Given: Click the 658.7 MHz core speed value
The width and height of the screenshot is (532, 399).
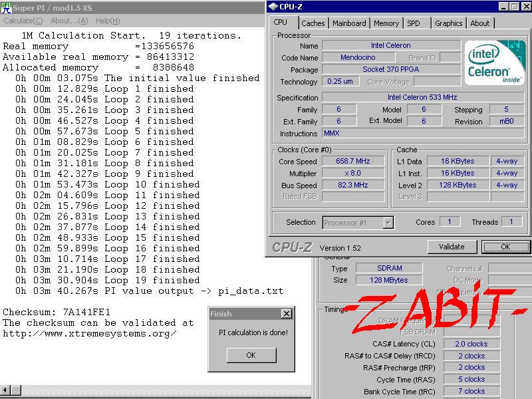Looking at the screenshot, I should 353,161.
